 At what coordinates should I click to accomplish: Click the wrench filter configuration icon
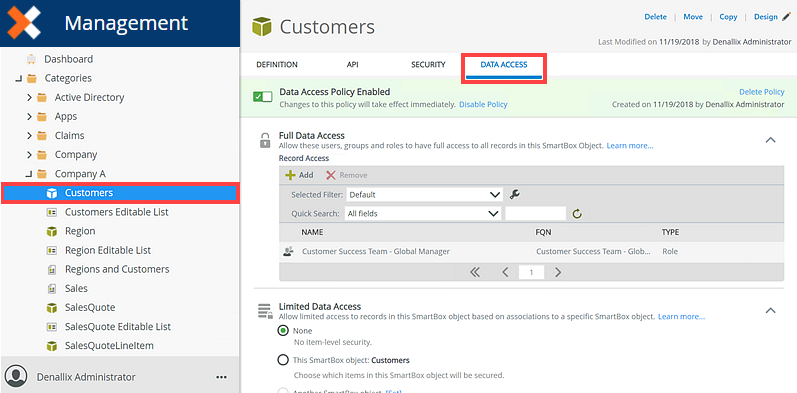tap(514, 194)
